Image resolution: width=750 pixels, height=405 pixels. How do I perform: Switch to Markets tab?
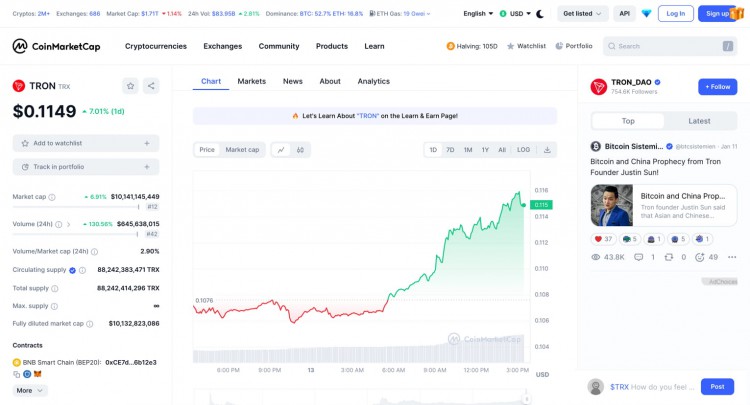point(252,81)
